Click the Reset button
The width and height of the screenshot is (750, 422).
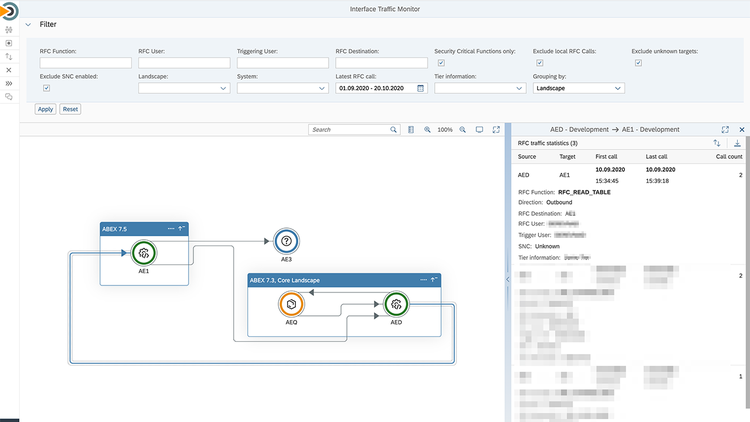tap(70, 109)
